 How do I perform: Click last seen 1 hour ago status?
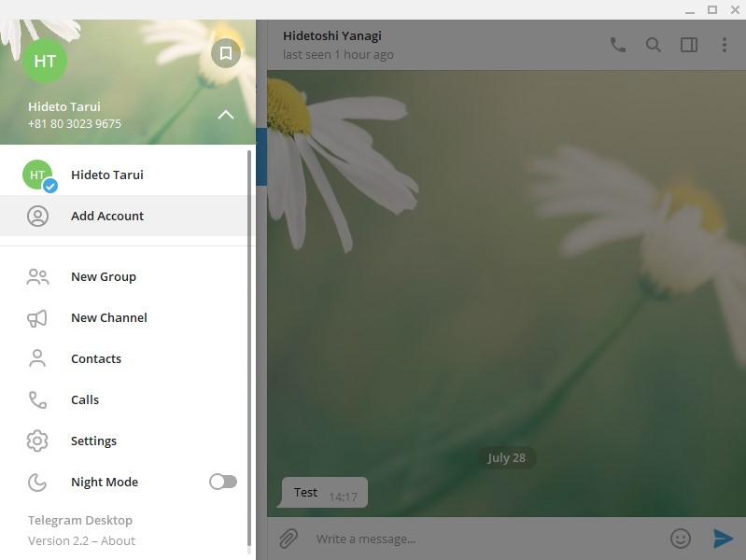(x=338, y=55)
